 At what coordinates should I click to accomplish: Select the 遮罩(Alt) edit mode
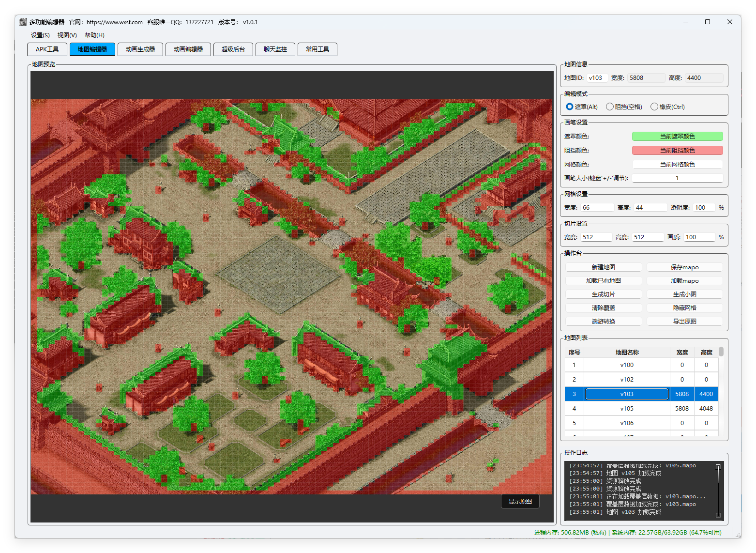(x=570, y=107)
